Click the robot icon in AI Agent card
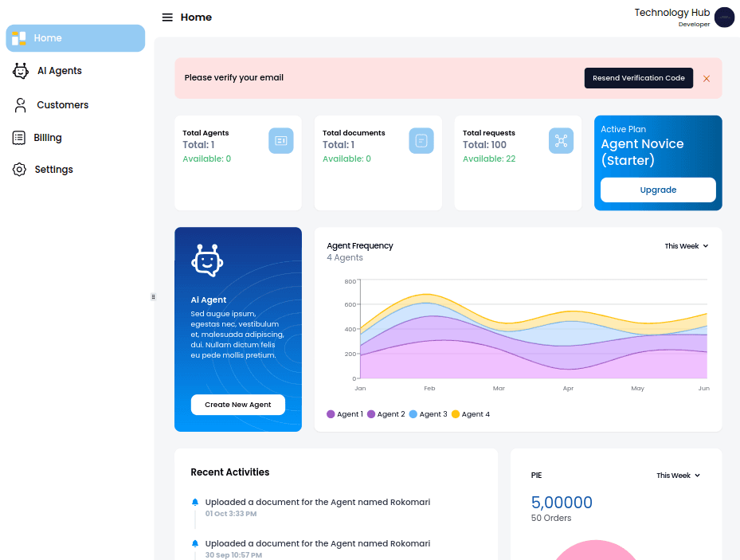The height and width of the screenshot is (560, 740). (x=207, y=260)
